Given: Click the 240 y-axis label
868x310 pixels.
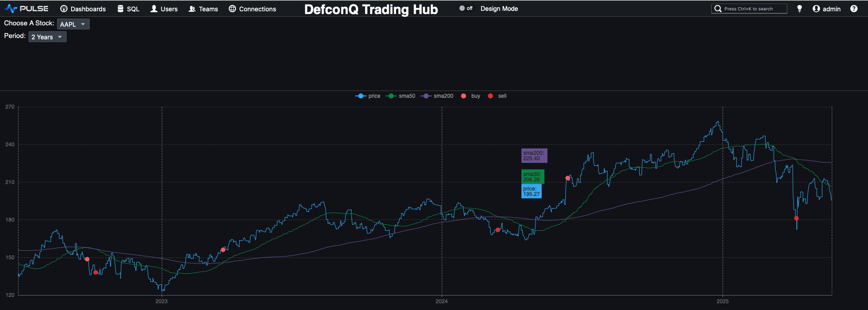Looking at the screenshot, I should tap(10, 144).
